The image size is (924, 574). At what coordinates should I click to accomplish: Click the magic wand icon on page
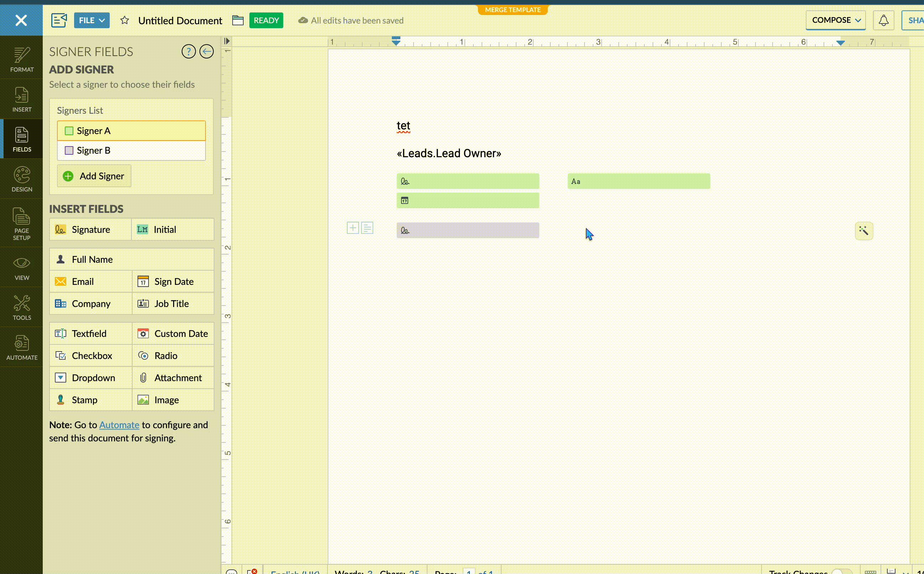pos(864,231)
